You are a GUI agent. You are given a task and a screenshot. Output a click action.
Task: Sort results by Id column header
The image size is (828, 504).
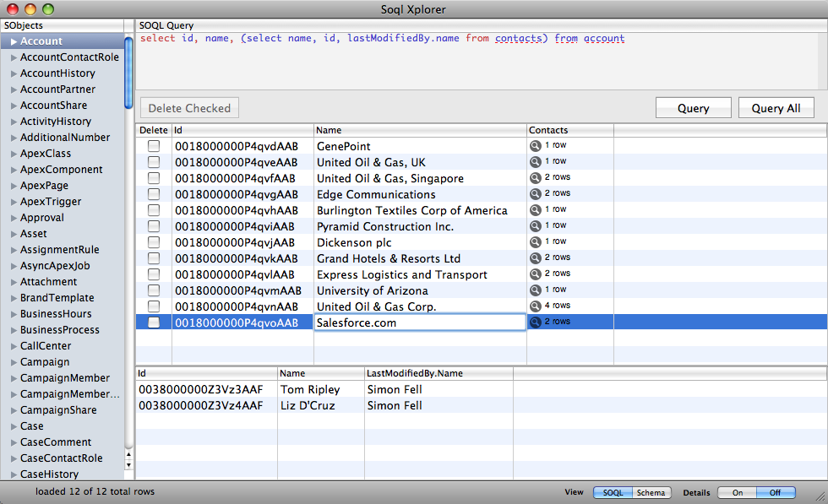point(242,130)
